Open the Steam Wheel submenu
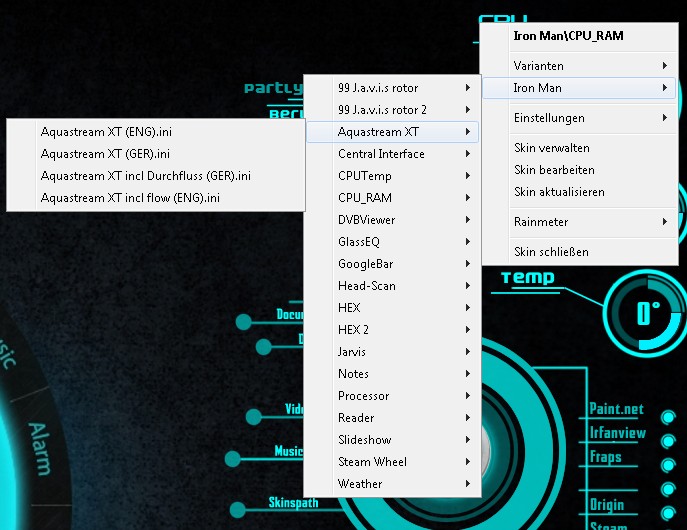This screenshot has height=530, width=687. (393, 462)
